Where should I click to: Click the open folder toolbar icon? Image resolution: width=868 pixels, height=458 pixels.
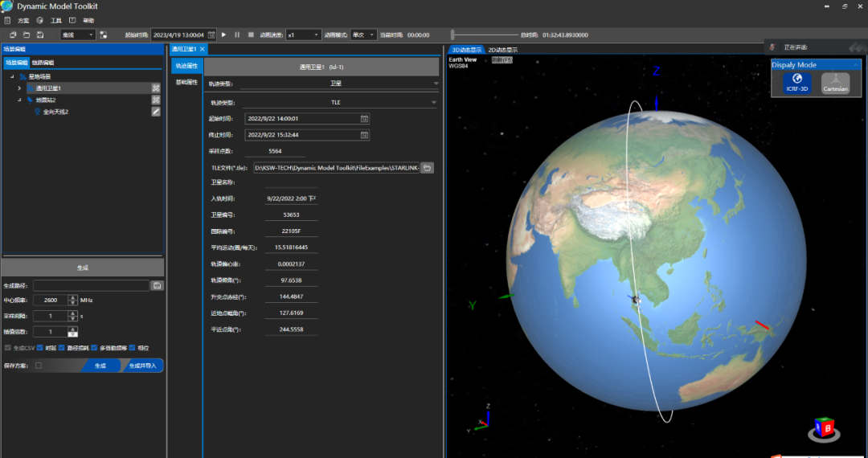(x=26, y=35)
